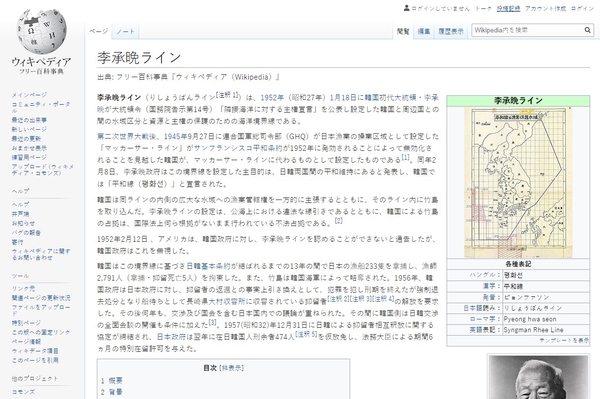Screen dimensions: 600x399
Task: Open おまかせ表示 sidebar link
Action: pyautogui.click(x=29, y=148)
